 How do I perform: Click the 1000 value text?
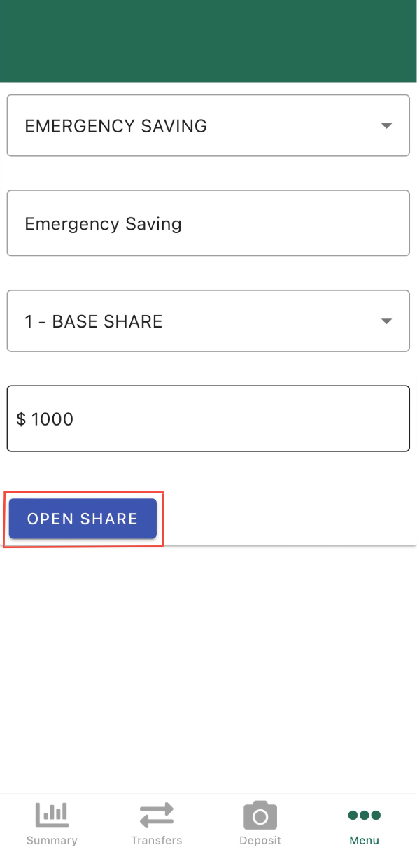click(x=52, y=419)
